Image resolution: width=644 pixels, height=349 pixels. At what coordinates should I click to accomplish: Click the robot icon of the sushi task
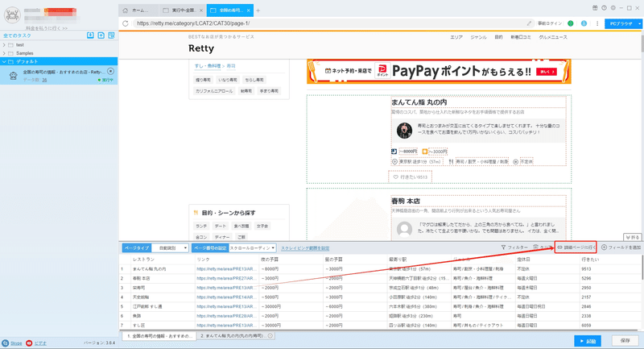coord(13,76)
